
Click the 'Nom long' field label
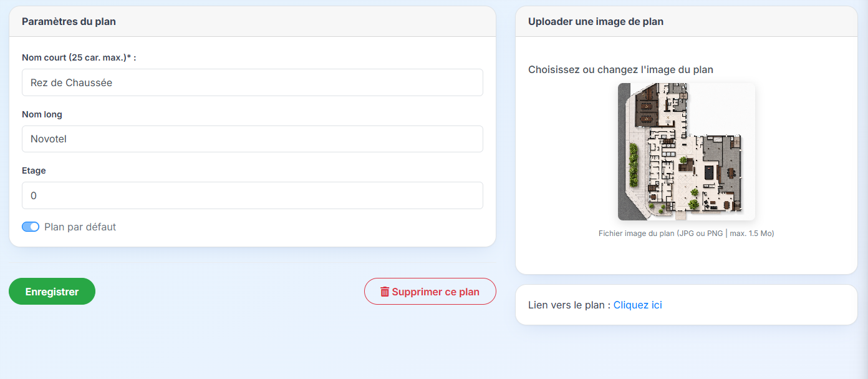point(42,114)
